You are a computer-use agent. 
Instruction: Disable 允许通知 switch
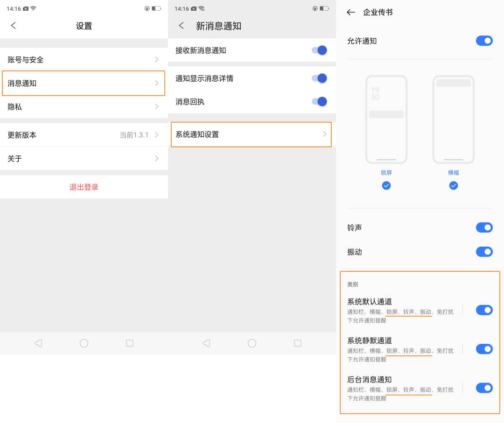tap(484, 41)
